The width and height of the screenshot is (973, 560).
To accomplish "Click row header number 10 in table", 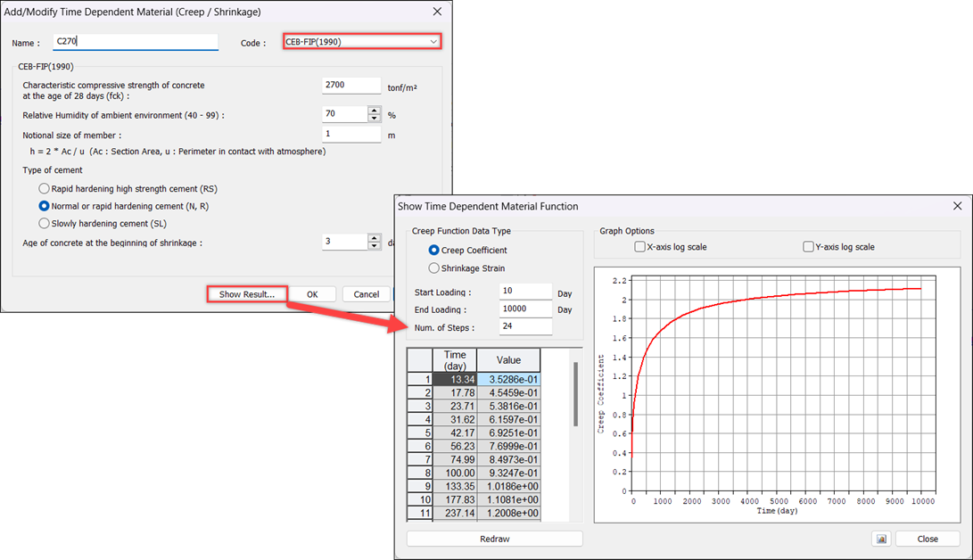I will (x=419, y=499).
